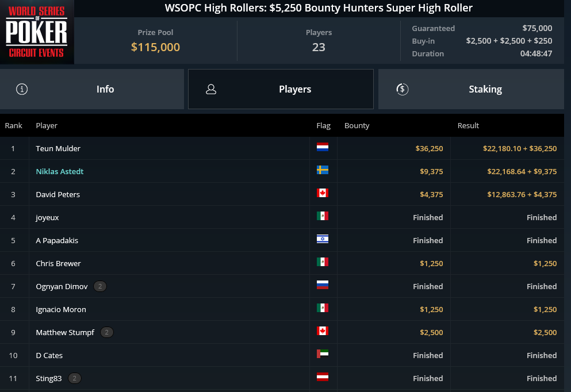
Task: Select the Players tab
Action: click(x=281, y=89)
